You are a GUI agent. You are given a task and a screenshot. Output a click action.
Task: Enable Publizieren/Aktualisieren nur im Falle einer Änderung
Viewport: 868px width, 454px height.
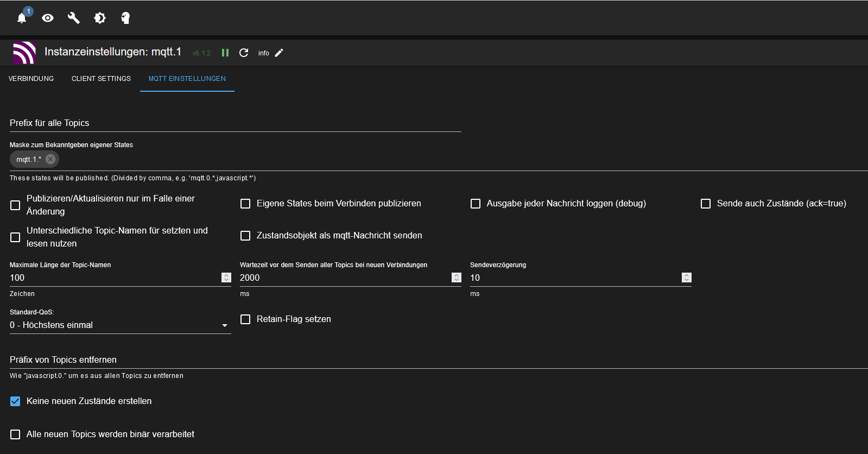point(15,205)
